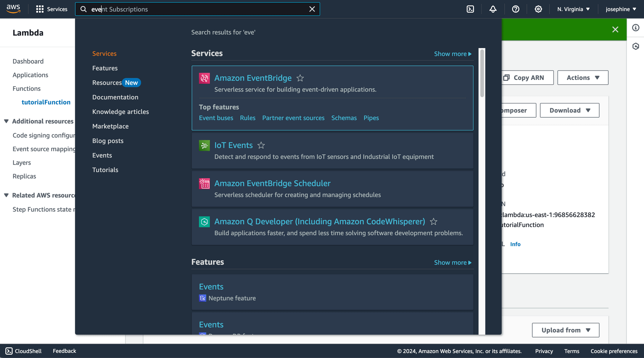The image size is (644, 358).
Task: Filter results by Services category
Action: tap(104, 53)
